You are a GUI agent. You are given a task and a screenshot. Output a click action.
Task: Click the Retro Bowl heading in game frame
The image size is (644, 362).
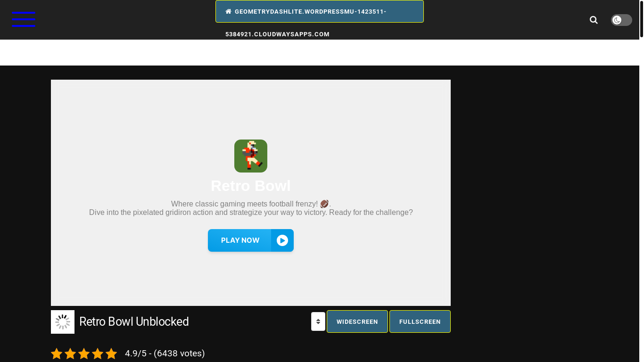(x=251, y=186)
